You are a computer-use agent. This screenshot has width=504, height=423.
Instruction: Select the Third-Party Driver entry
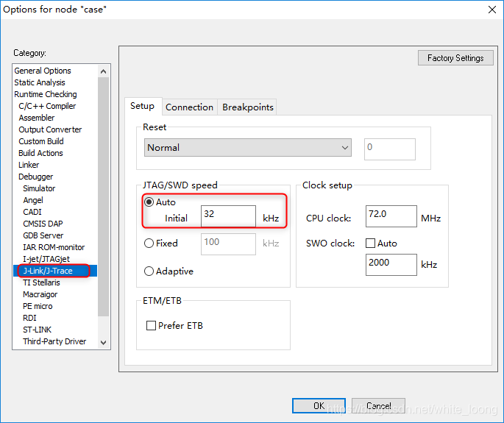pos(54,341)
